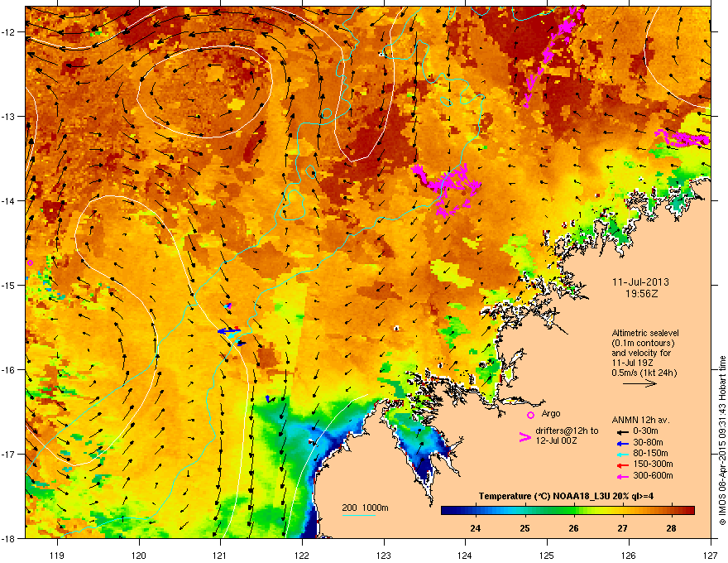Click the '150-300m' depth label

pyautogui.click(x=653, y=464)
